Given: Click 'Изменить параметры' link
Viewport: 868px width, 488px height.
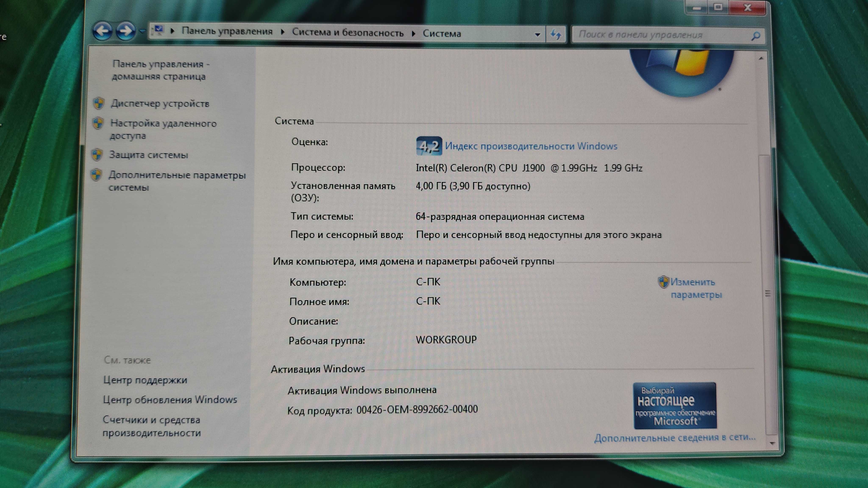Looking at the screenshot, I should (696, 288).
